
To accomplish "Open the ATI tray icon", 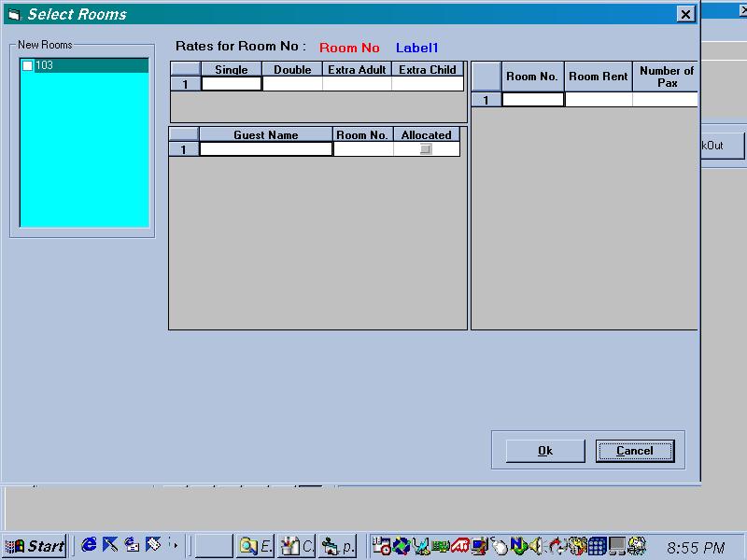I will tap(460, 546).
